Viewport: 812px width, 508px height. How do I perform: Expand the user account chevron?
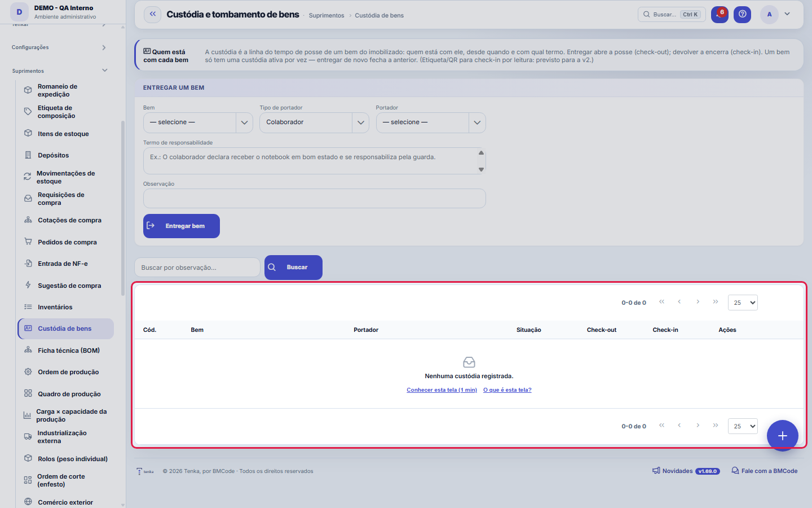click(787, 14)
